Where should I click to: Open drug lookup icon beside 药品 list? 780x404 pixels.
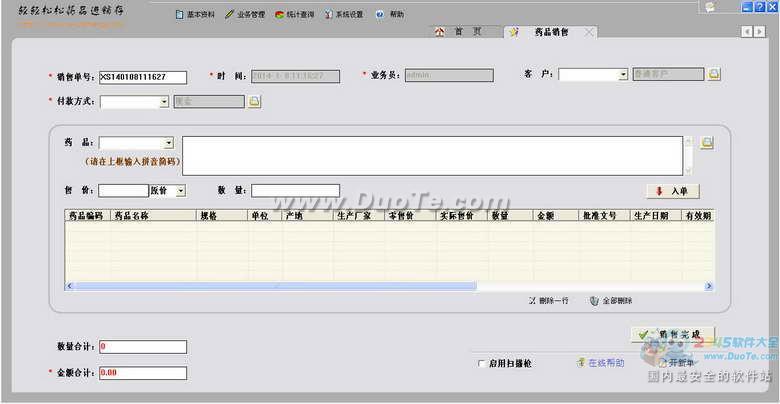pyautogui.click(x=707, y=143)
